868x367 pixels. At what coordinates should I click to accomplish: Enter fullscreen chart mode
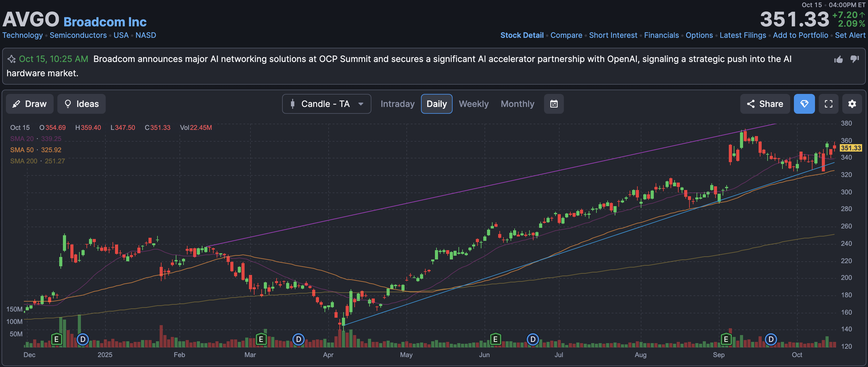(828, 104)
